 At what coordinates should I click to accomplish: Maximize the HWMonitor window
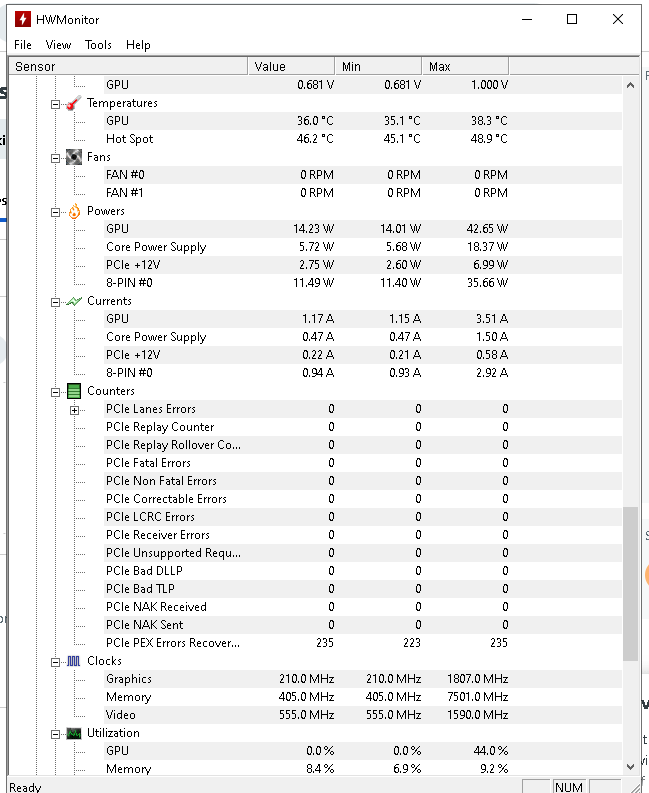[x=572, y=19]
